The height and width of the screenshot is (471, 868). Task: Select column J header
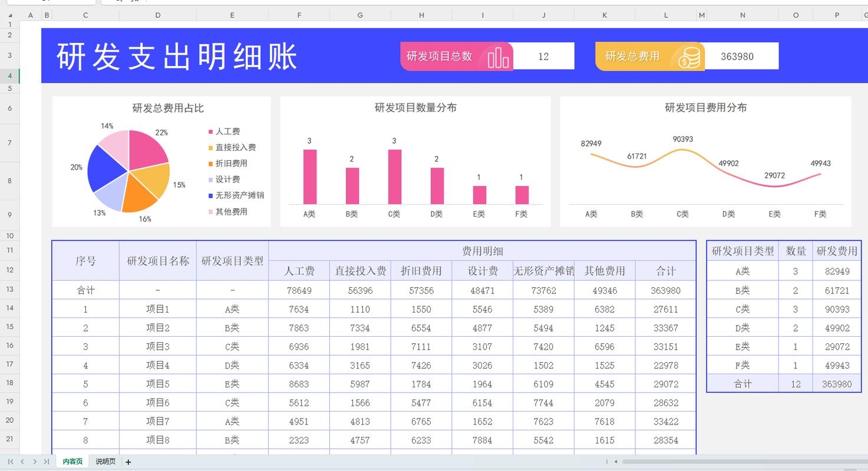(x=543, y=15)
